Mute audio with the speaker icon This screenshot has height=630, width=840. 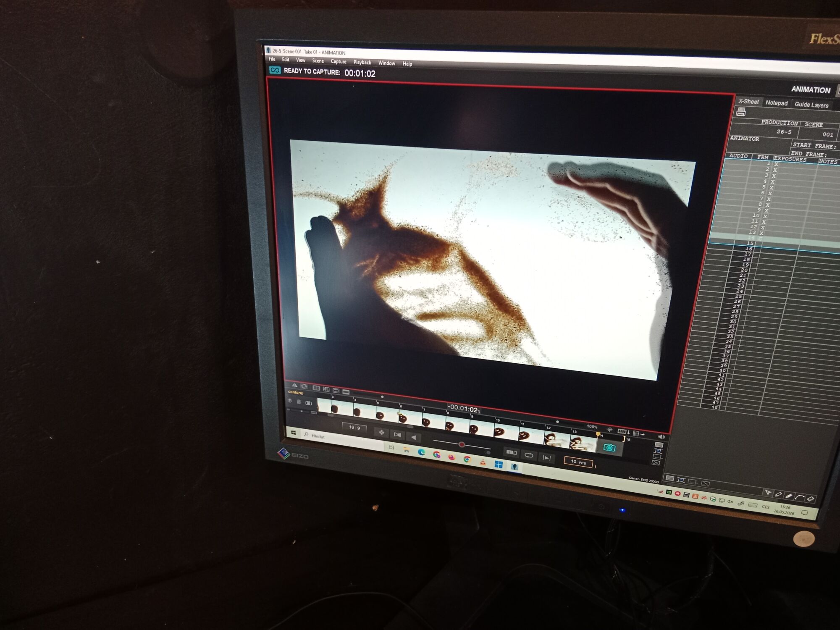[x=661, y=437]
